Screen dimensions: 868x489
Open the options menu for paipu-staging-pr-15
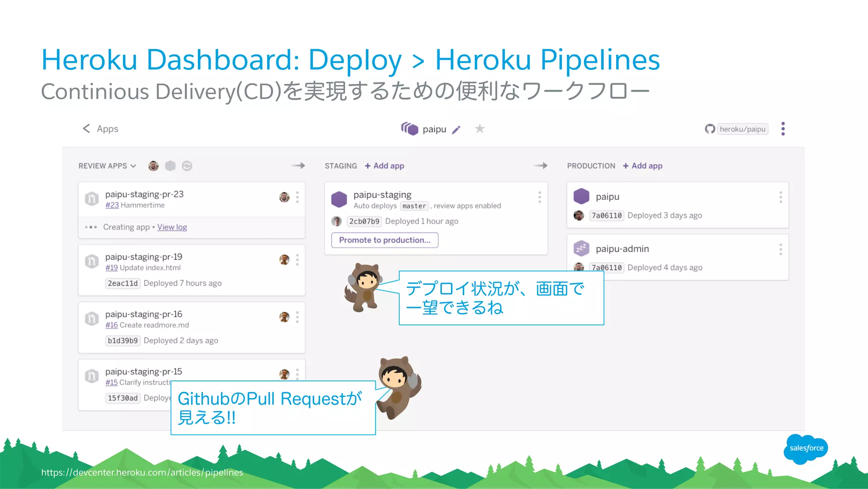(298, 374)
